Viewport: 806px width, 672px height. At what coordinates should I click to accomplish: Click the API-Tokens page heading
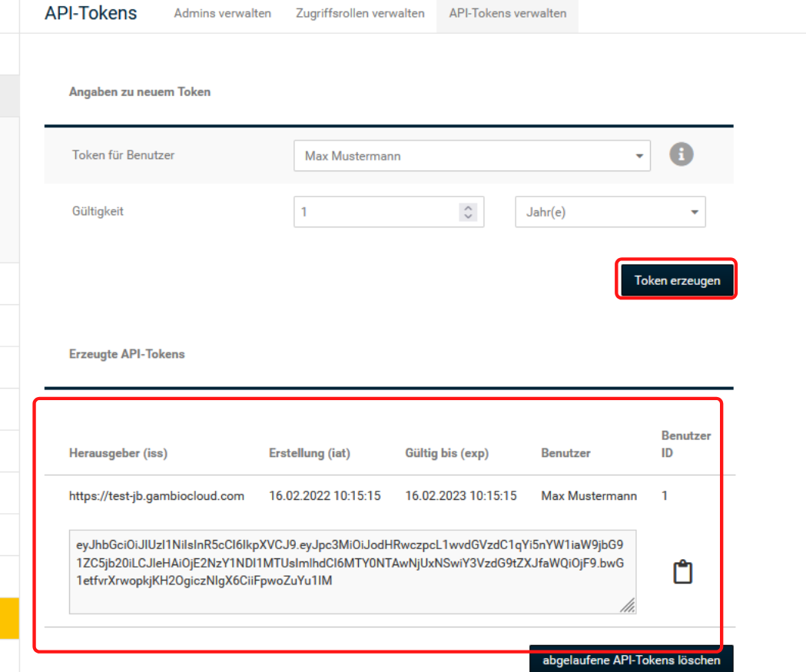point(91,13)
